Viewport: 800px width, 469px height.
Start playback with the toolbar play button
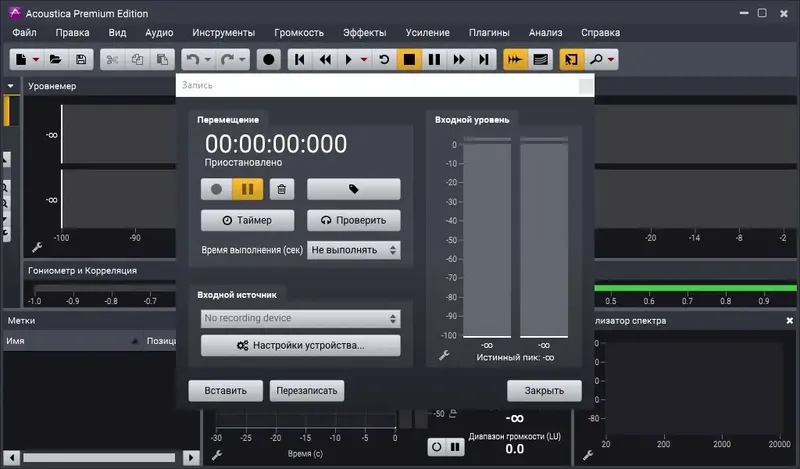pos(349,60)
